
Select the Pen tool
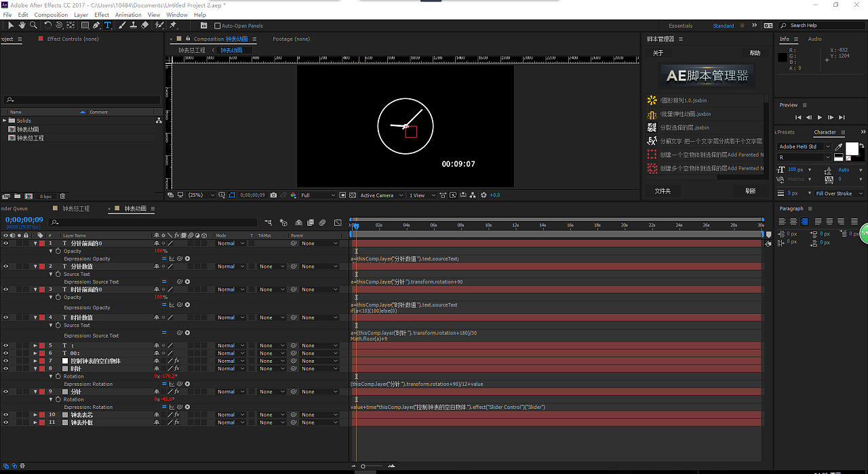(x=96, y=25)
